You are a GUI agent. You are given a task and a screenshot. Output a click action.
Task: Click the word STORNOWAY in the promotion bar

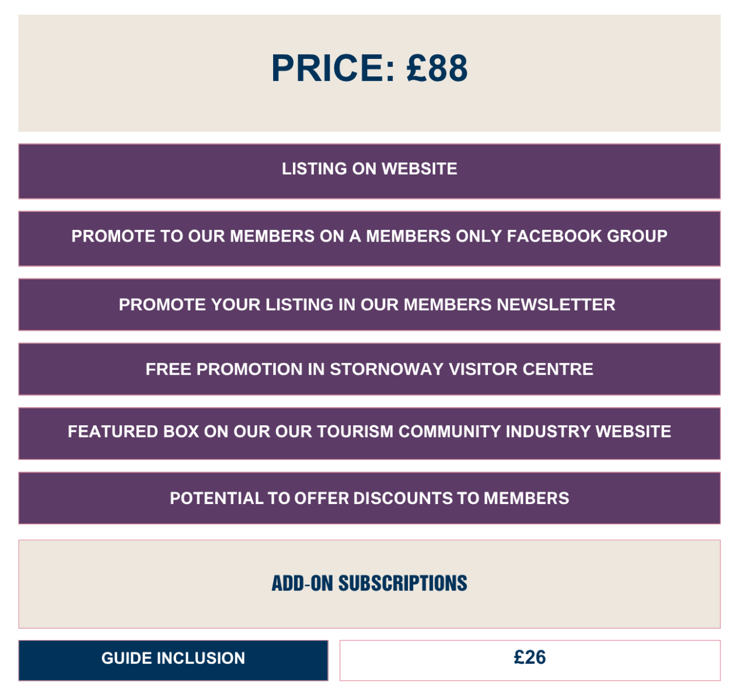pyautogui.click(x=387, y=369)
